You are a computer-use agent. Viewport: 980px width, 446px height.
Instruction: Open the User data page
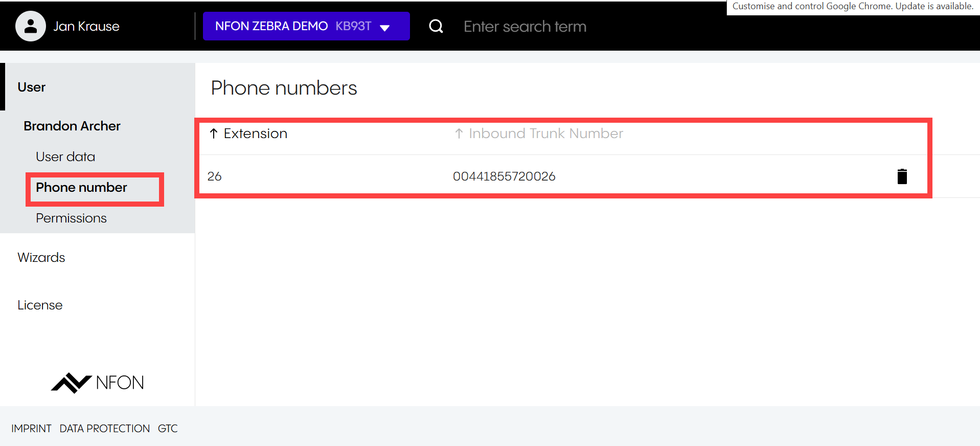pos(65,157)
